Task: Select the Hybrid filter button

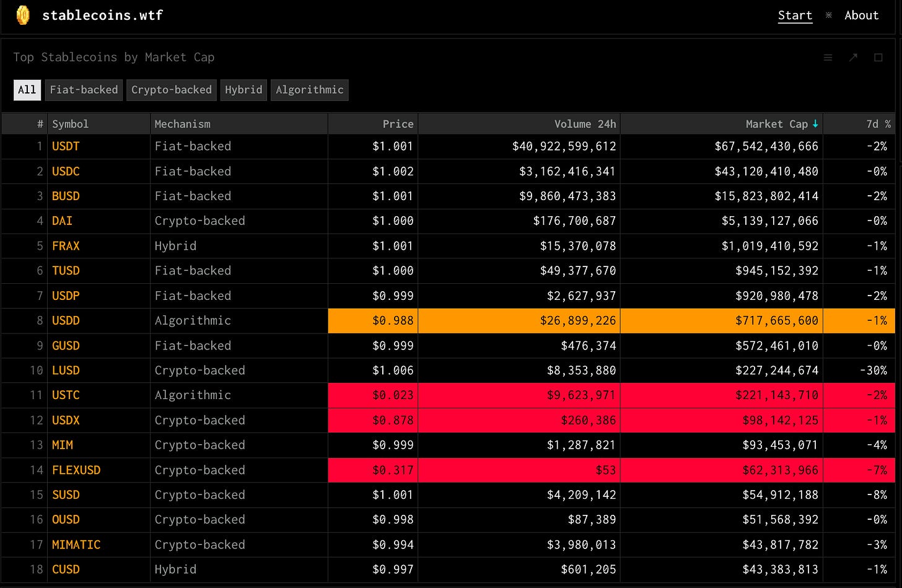Action: (x=243, y=90)
